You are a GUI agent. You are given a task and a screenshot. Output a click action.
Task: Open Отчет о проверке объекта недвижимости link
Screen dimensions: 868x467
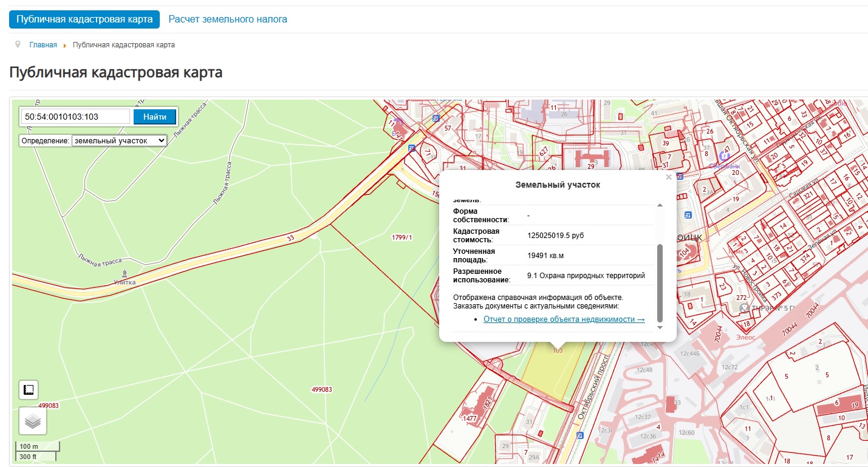[x=564, y=319]
